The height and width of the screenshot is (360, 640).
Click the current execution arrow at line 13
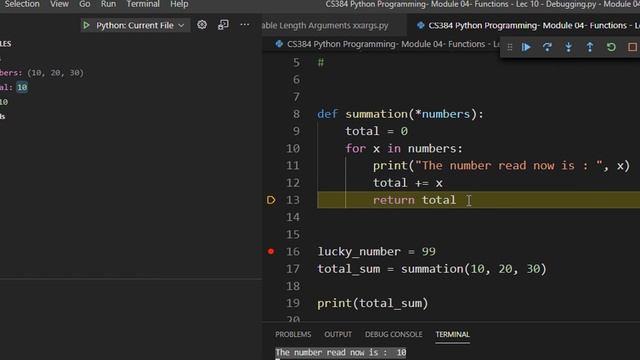(271, 200)
